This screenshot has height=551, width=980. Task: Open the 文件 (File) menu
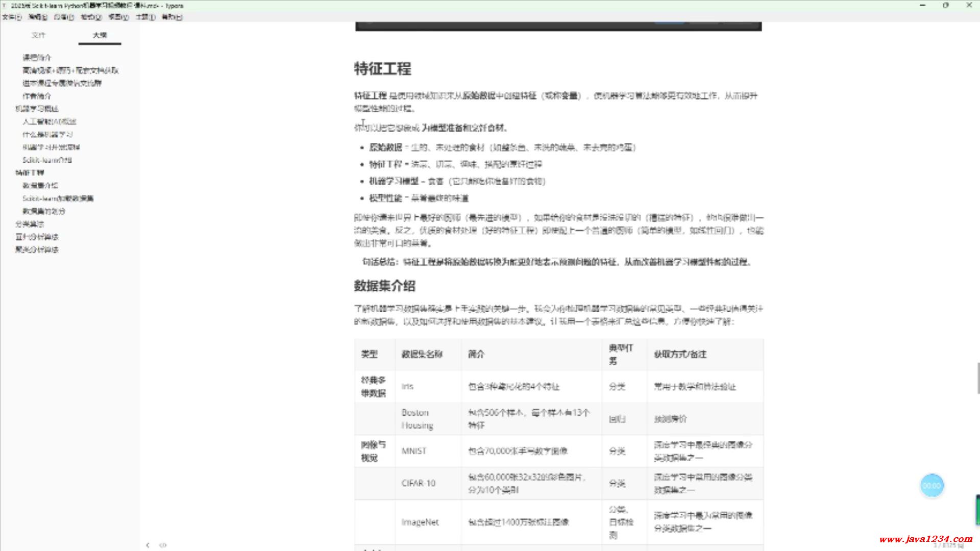point(11,17)
